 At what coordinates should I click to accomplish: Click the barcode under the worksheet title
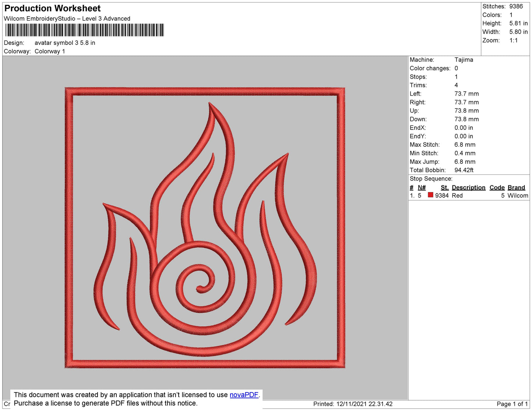click(x=84, y=30)
